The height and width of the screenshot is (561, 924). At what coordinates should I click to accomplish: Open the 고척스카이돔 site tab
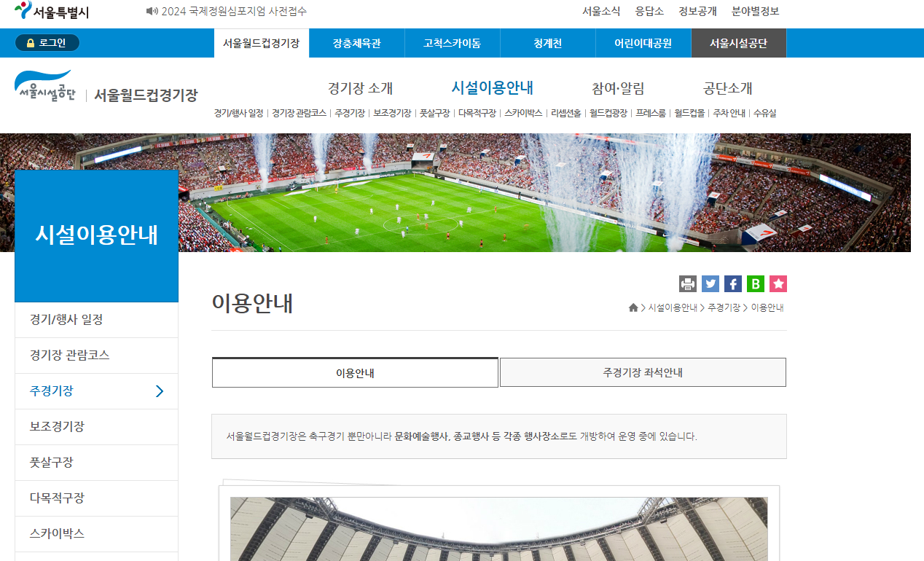(x=453, y=43)
